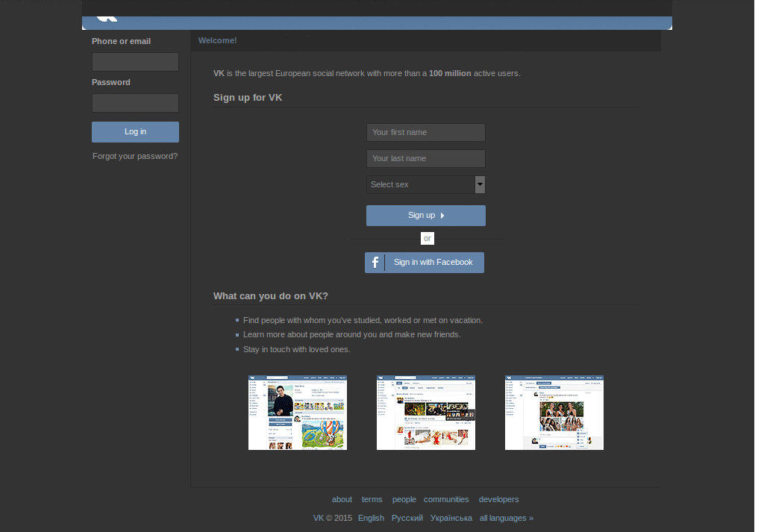764x532 pixels.
Task: Open the about footer link
Action: point(342,500)
